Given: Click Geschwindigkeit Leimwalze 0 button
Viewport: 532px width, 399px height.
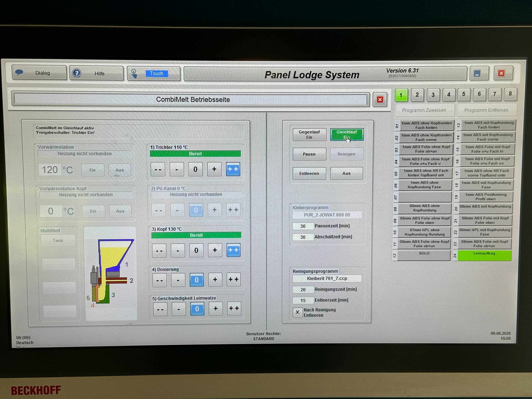Looking at the screenshot, I should (x=197, y=309).
